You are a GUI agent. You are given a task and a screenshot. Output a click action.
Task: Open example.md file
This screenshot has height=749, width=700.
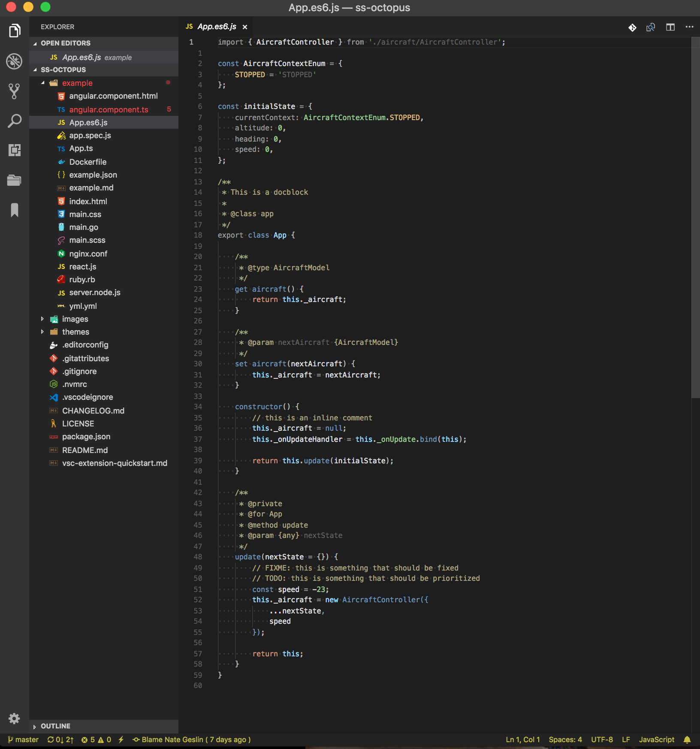tap(104, 188)
